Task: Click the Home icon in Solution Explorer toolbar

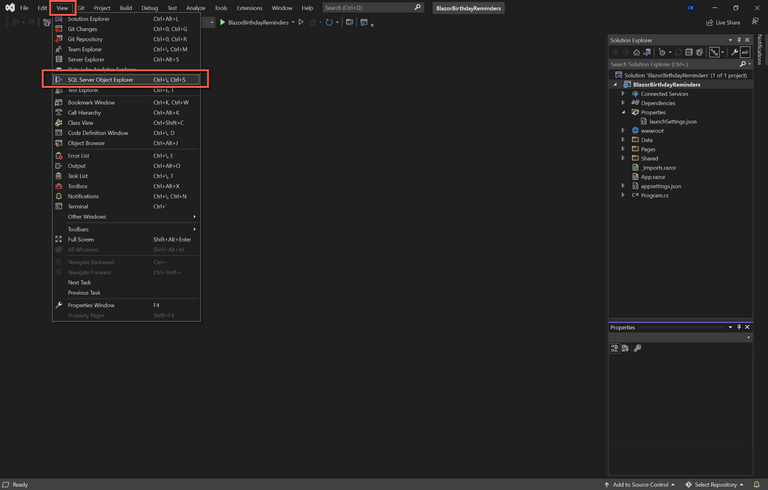Action: point(636,52)
